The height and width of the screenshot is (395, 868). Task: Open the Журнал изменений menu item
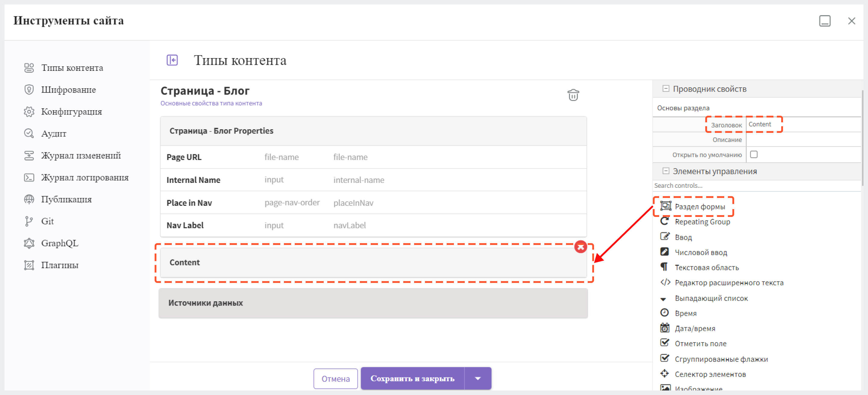(x=81, y=155)
